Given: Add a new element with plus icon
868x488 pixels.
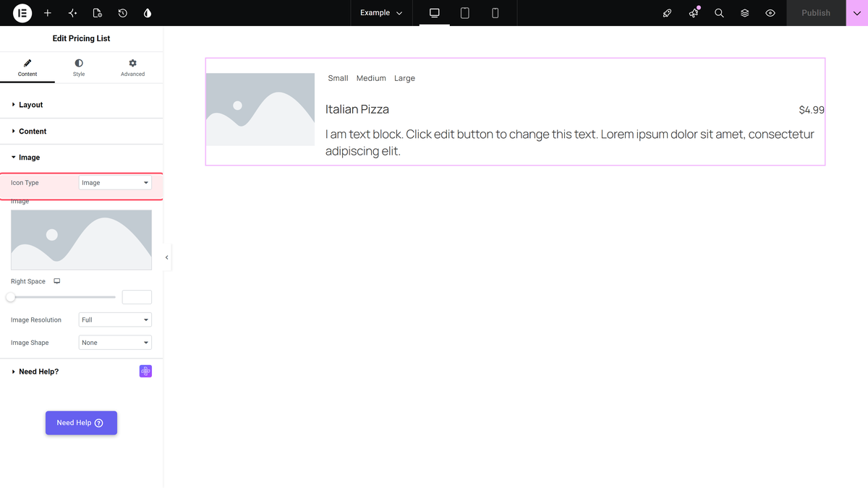Looking at the screenshot, I should click(x=48, y=13).
